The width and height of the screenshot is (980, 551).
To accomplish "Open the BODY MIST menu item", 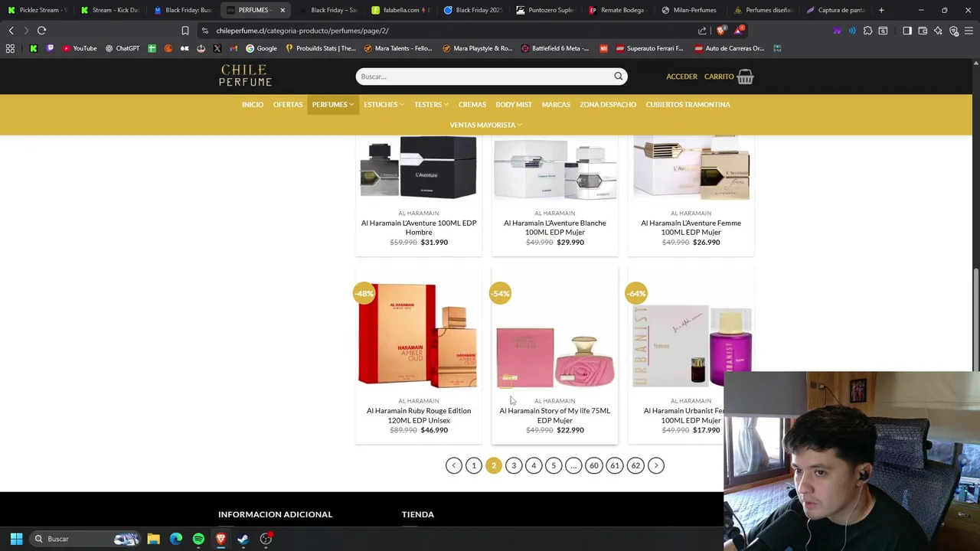I will (x=514, y=104).
